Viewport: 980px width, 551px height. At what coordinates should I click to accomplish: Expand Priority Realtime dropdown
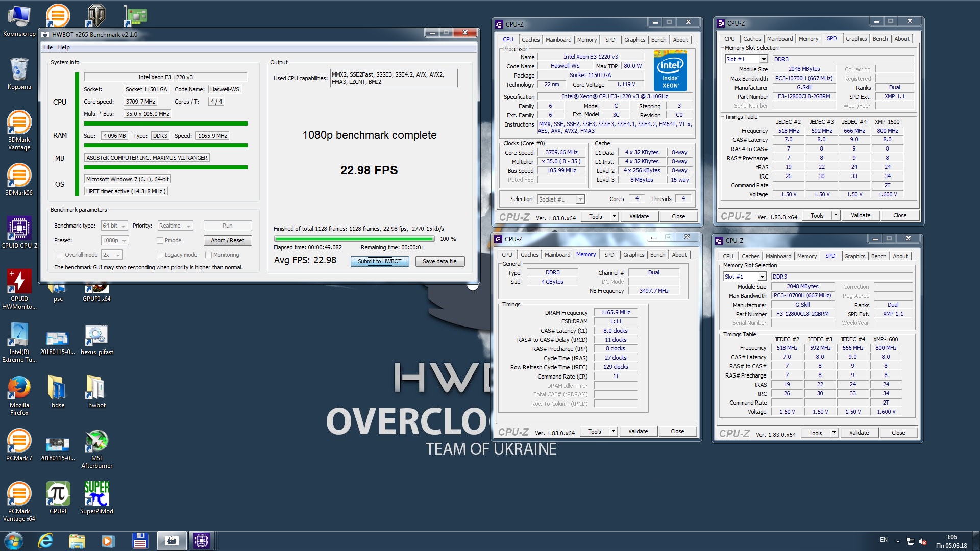(x=175, y=226)
